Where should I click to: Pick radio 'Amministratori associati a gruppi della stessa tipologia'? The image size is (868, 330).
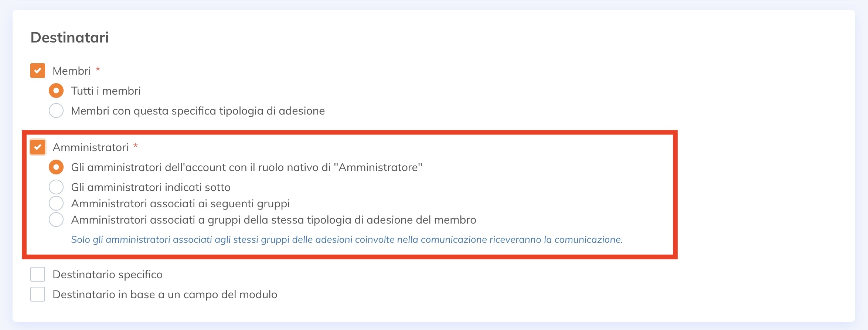[56, 220]
